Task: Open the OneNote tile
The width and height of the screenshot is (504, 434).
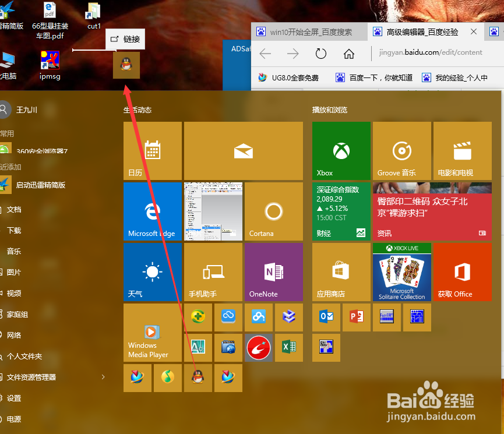Action: (273, 272)
